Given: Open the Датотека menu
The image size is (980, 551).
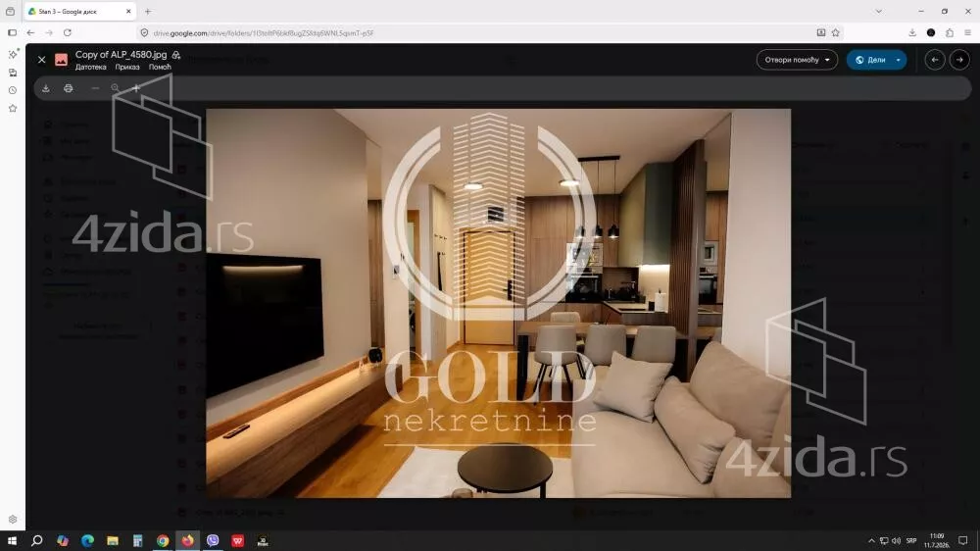Looking at the screenshot, I should (90, 67).
